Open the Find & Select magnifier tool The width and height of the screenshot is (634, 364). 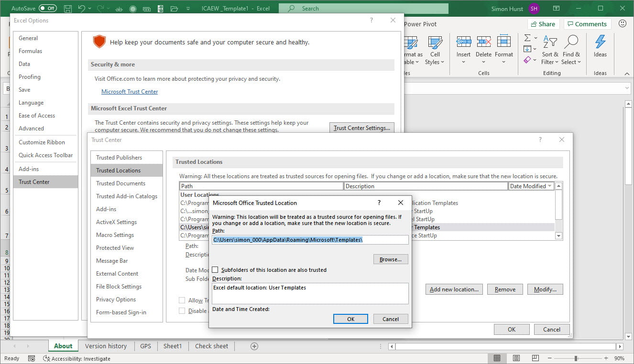(571, 43)
